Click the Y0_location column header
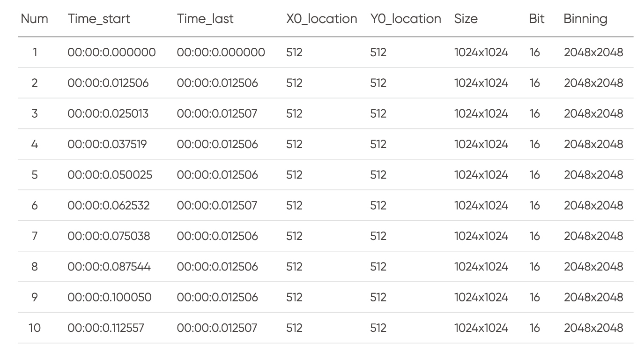Screen dimensions: 644x360 (x=405, y=19)
